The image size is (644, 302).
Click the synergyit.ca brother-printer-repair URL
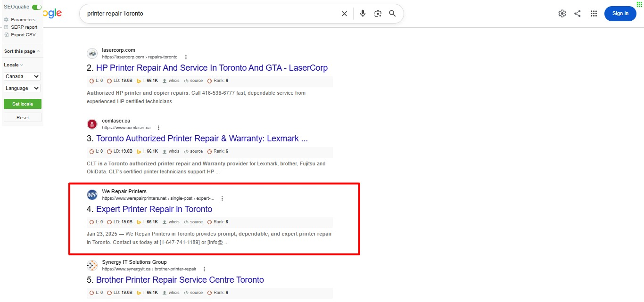(x=149, y=269)
